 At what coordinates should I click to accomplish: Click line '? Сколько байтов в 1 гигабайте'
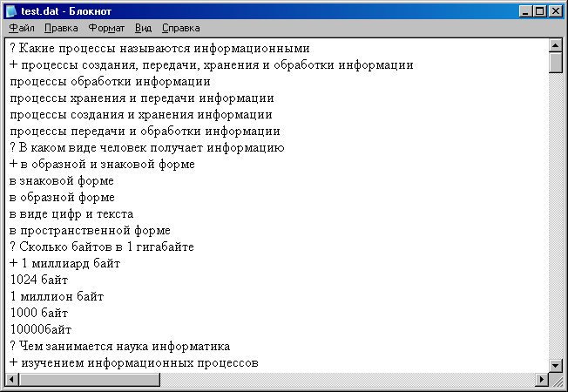coord(102,247)
